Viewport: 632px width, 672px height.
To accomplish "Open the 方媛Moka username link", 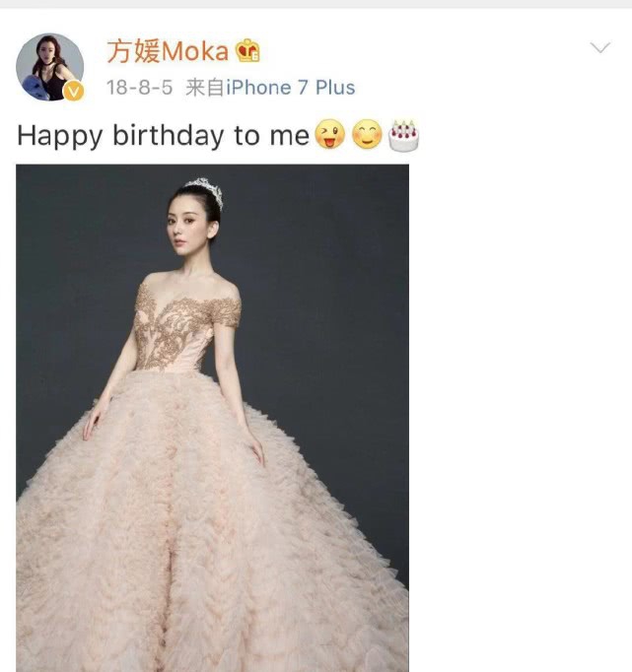I will (168, 51).
